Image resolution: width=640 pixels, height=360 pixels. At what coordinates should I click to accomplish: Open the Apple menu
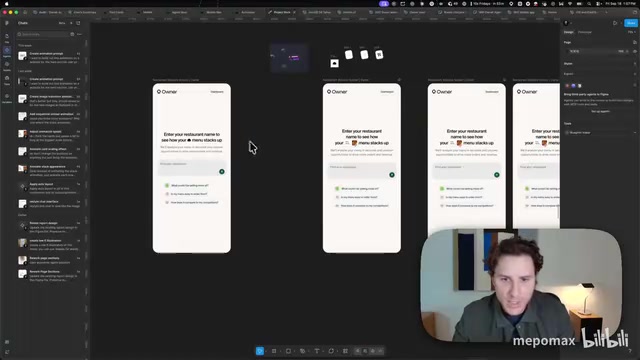(x=6, y=4)
